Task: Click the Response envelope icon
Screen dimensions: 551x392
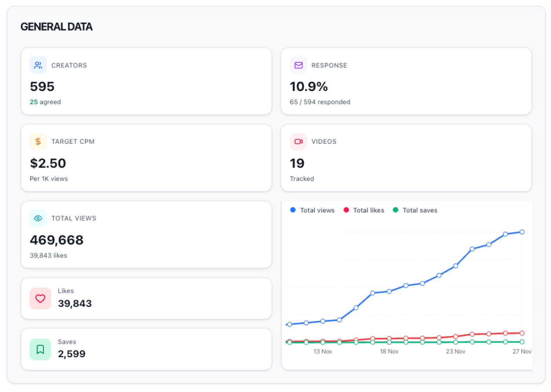Action: pos(298,65)
